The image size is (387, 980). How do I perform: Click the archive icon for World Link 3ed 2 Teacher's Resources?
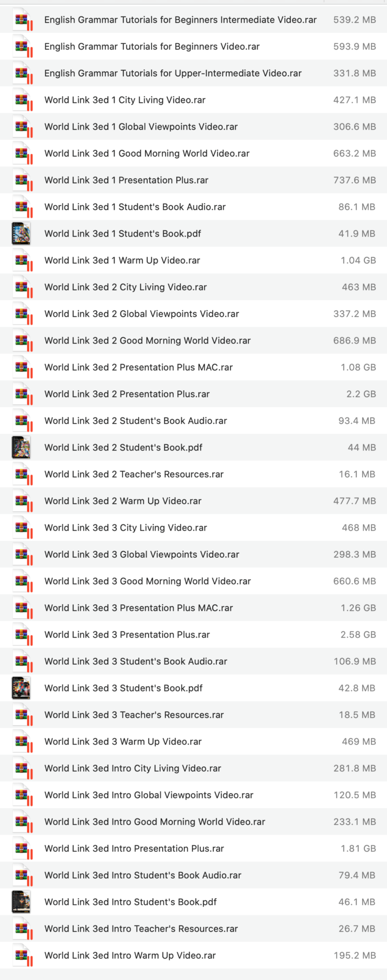pyautogui.click(x=21, y=474)
